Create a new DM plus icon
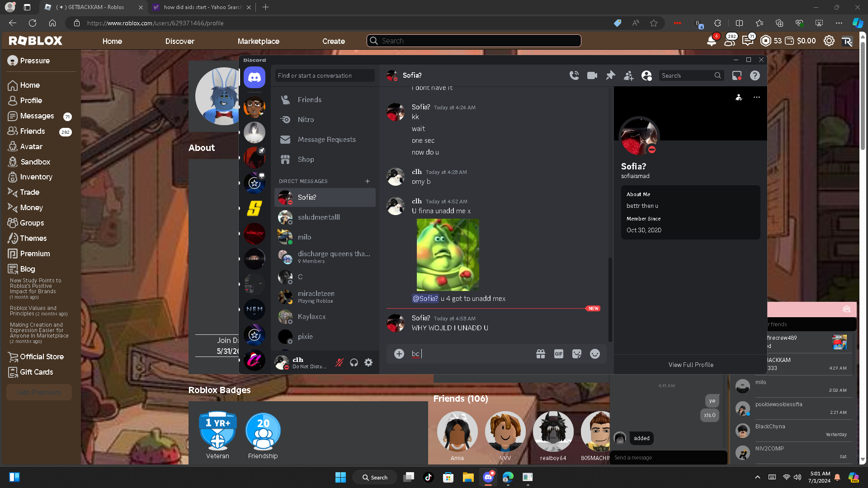The height and width of the screenshot is (488, 868). click(368, 181)
